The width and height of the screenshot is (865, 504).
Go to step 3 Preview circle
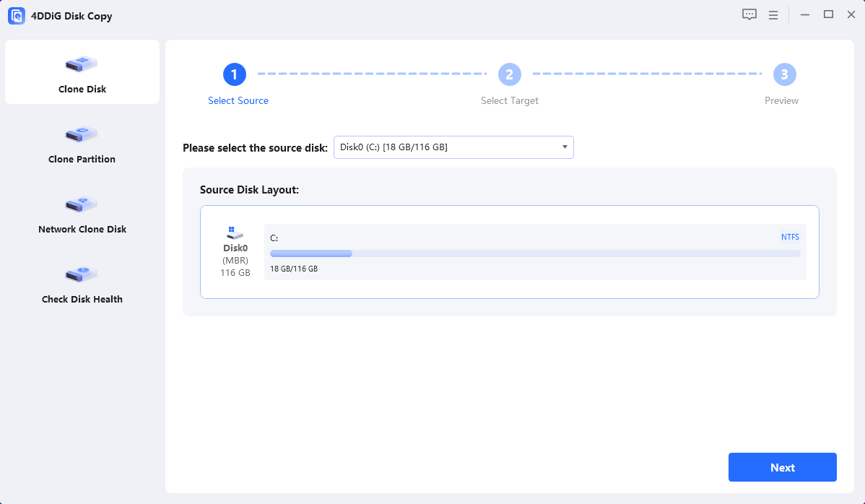coord(784,74)
